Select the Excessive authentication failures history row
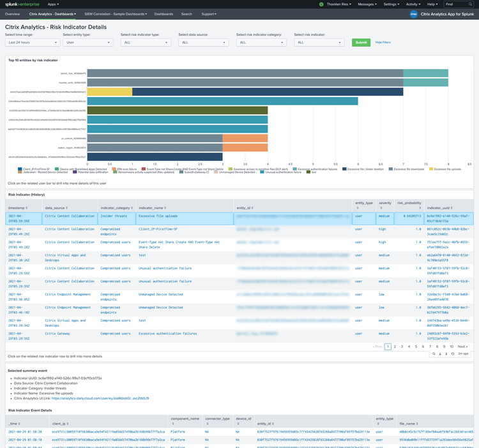The image size is (479, 448). tap(240, 336)
